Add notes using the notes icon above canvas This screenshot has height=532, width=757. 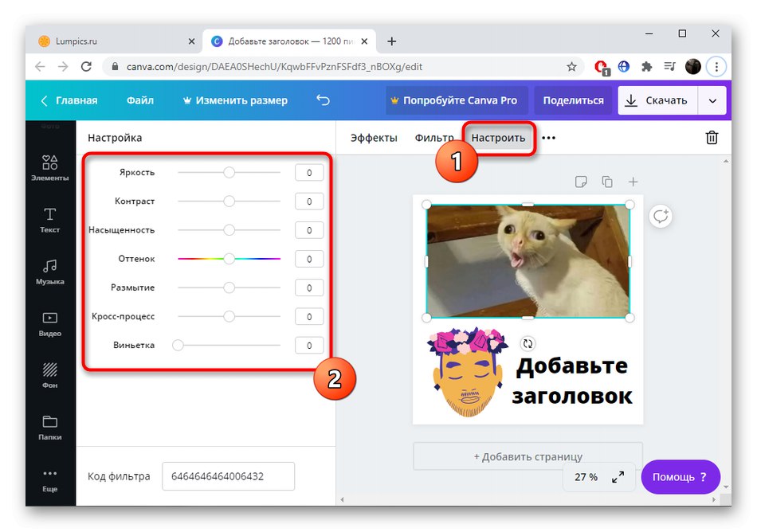click(581, 181)
